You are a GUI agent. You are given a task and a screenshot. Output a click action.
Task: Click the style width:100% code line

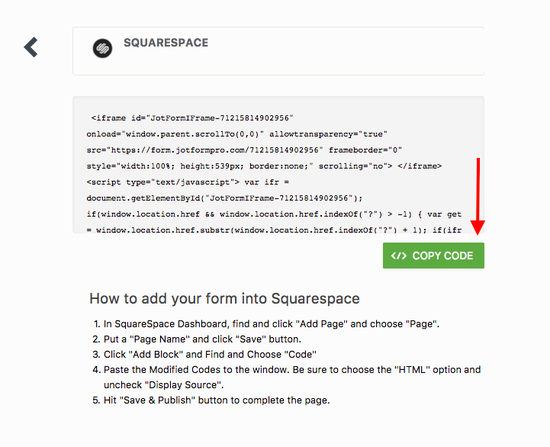click(x=264, y=166)
